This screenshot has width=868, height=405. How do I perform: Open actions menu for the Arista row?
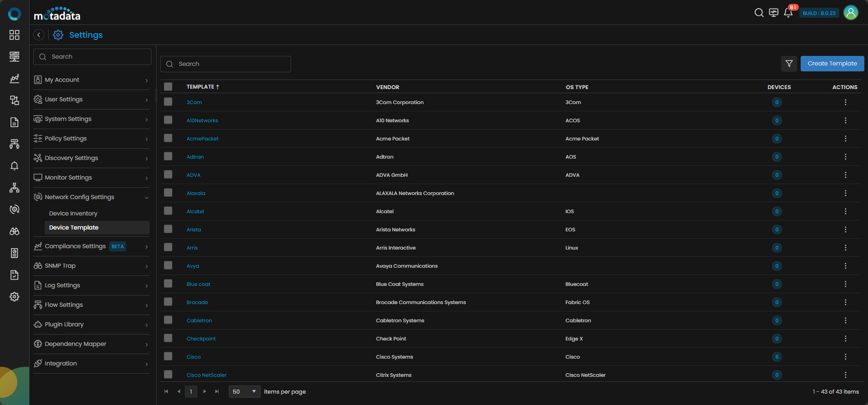pos(845,230)
